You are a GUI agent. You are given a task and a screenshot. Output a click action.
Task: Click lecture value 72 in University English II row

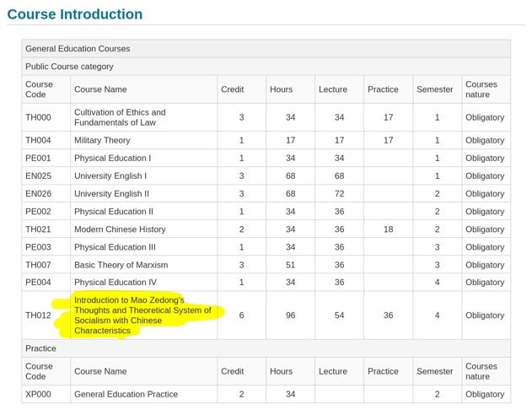(339, 194)
